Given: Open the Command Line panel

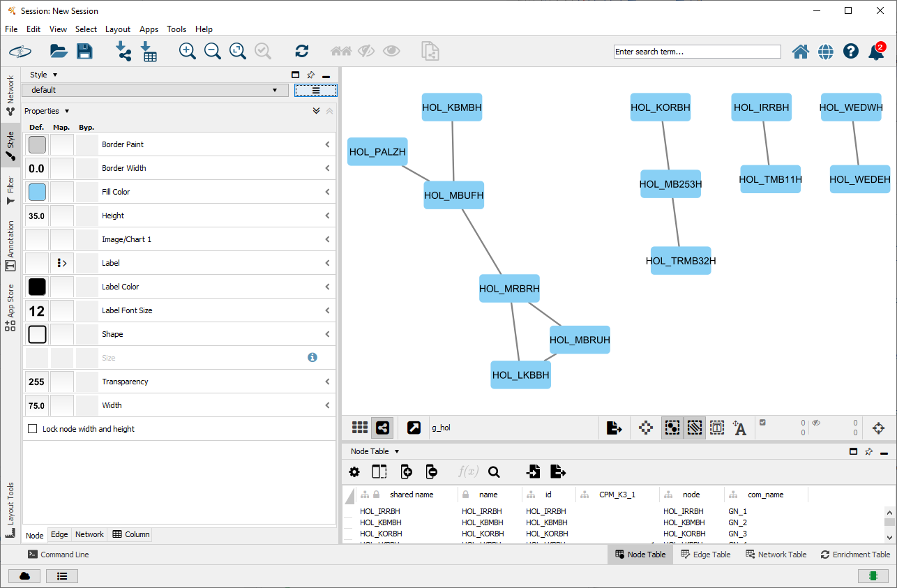Looking at the screenshot, I should pos(59,555).
